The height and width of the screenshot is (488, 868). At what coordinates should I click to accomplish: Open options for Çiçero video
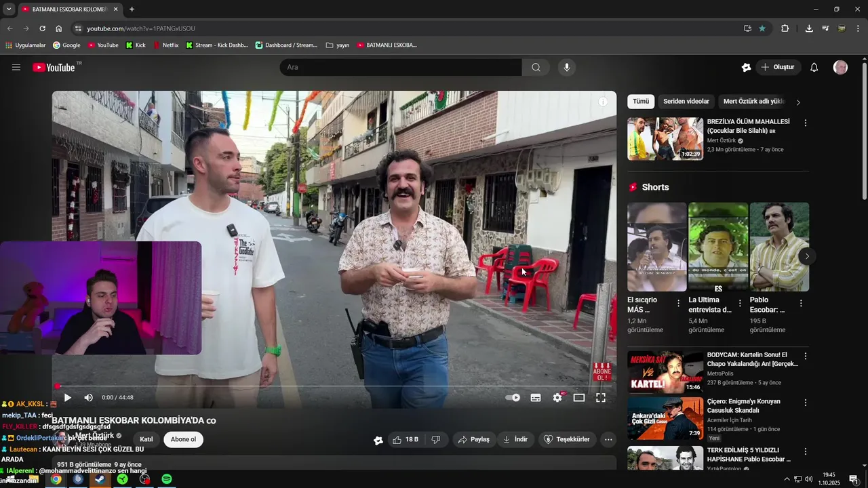[x=806, y=403]
